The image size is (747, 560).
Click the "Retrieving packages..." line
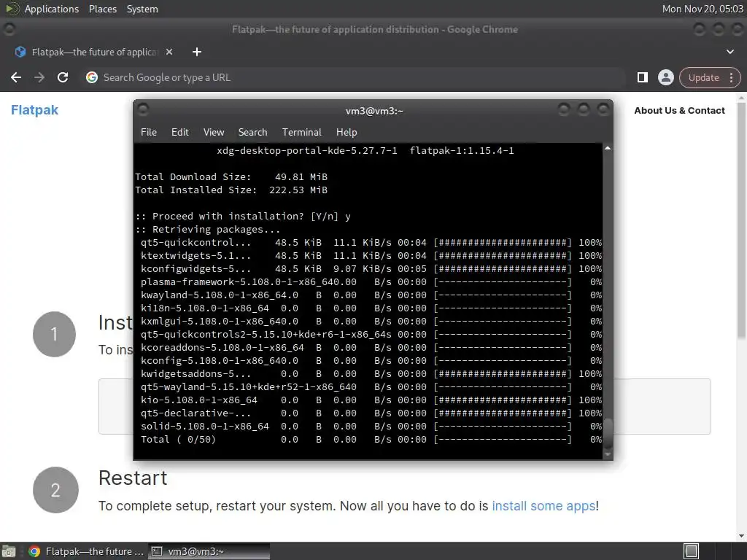(208, 230)
